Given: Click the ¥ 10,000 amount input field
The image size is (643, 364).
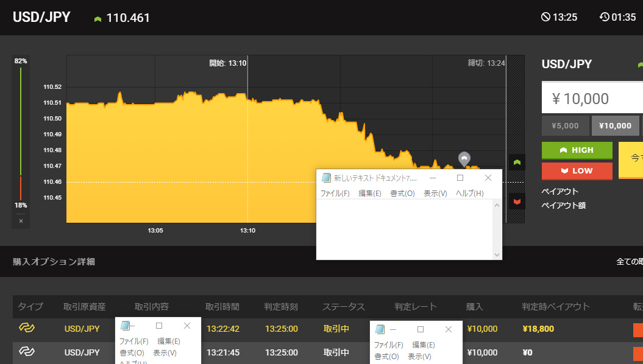Looking at the screenshot, I should [x=592, y=97].
